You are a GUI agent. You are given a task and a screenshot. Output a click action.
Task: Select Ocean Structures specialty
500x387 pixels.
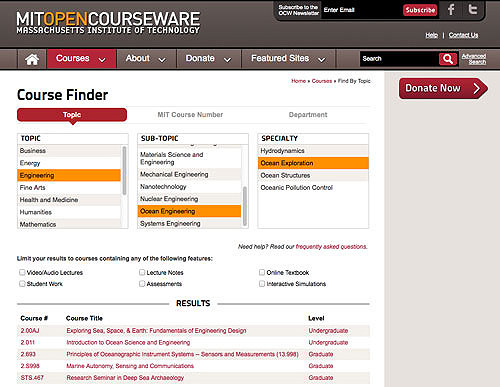[x=313, y=175]
